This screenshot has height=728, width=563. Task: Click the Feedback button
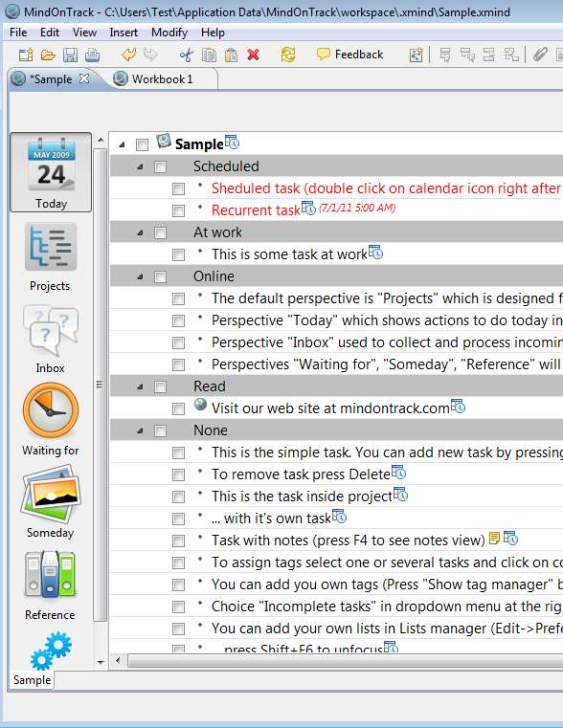[349, 55]
